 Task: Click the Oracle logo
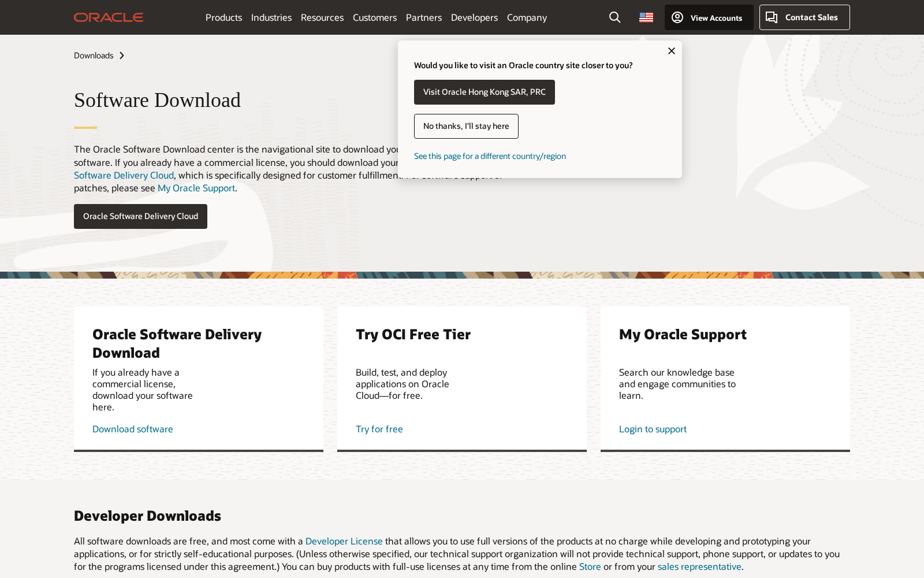[109, 17]
